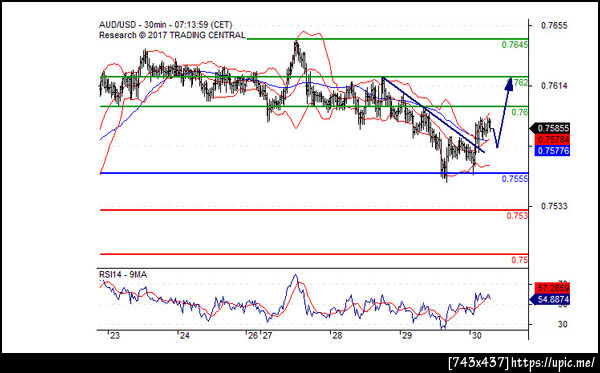Viewport: 600px width, 373px height.
Task: Click the blue 54.8874 RSI value tag
Action: pyautogui.click(x=550, y=300)
